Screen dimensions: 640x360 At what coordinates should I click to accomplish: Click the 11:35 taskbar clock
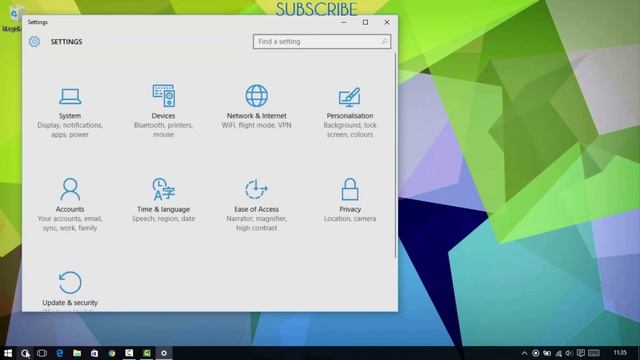pyautogui.click(x=620, y=353)
